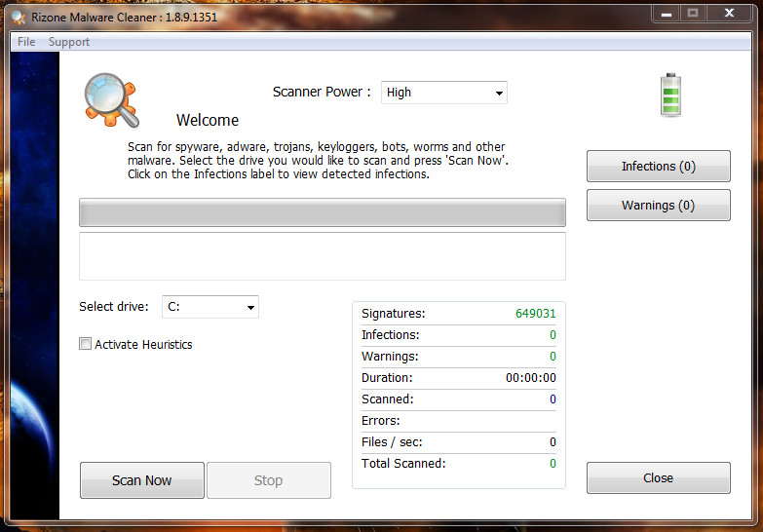Click the Total Scanned label
Image resolution: width=763 pixels, height=532 pixels.
[403, 464]
